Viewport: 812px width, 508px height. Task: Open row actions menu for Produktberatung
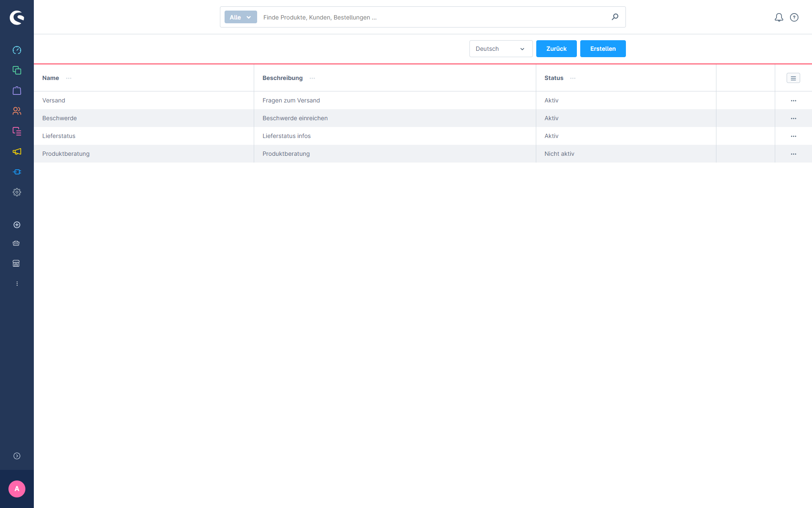tap(793, 154)
